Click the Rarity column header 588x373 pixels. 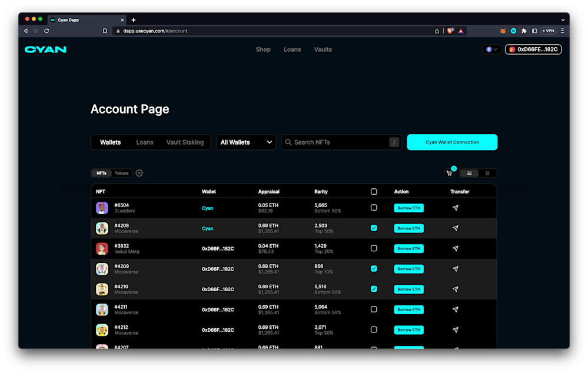pos(321,192)
